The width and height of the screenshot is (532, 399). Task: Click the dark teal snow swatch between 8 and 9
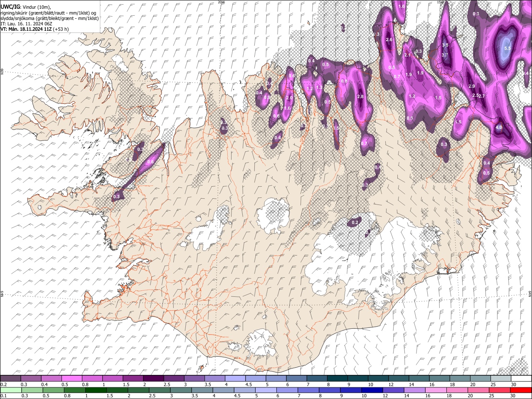(337, 379)
